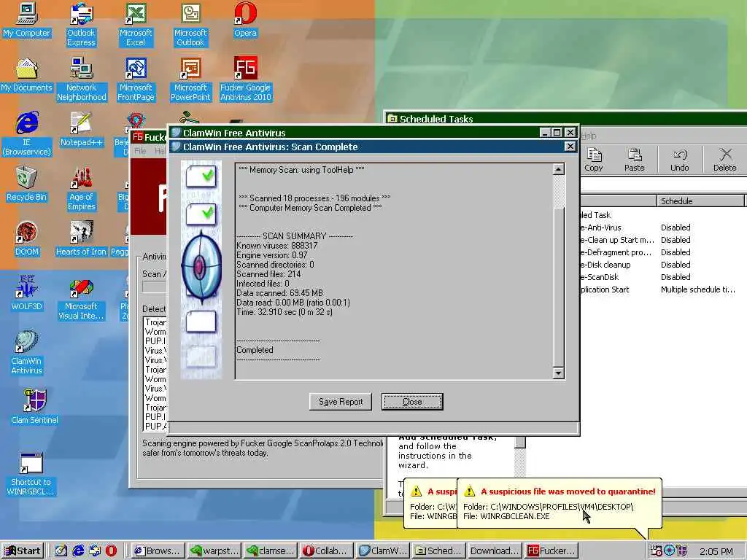747x560 pixels.
Task: Click the Clam Sentinel shield tray icon
Action: [x=681, y=551]
